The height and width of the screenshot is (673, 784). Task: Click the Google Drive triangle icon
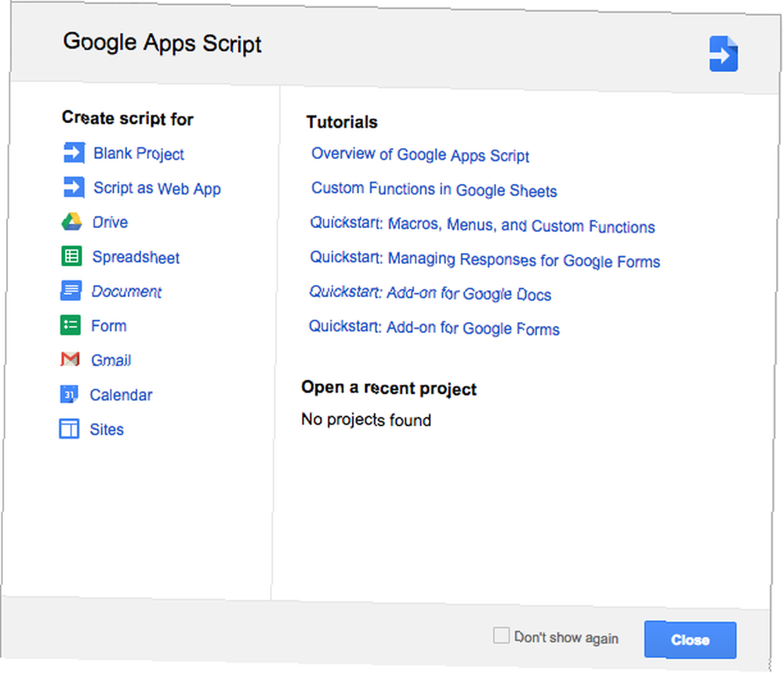72,222
